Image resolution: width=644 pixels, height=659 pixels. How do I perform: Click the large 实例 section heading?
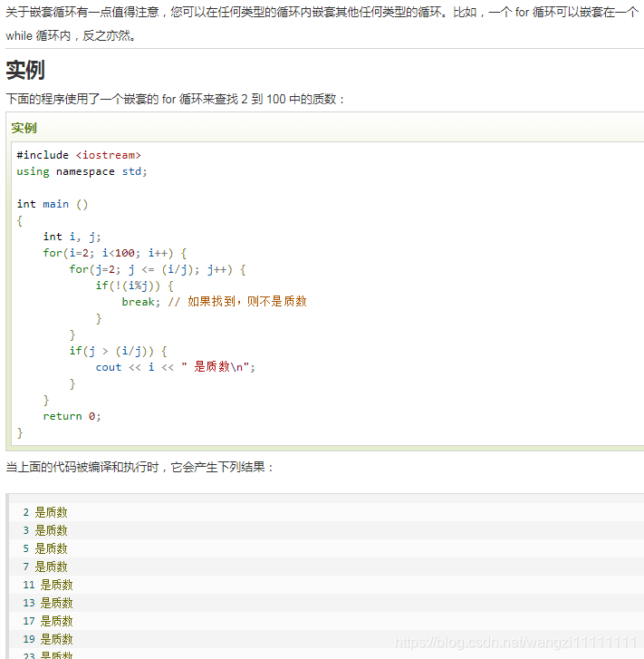click(25, 70)
